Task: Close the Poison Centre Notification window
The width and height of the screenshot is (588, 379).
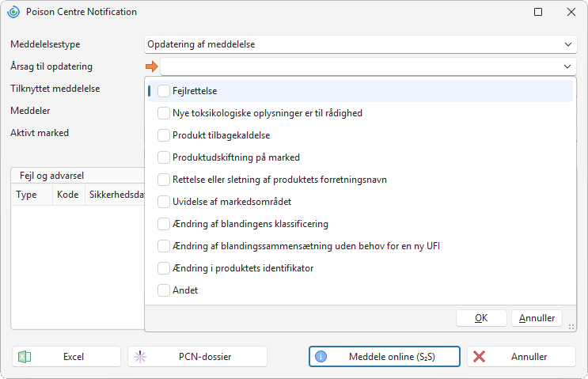Action: point(571,12)
